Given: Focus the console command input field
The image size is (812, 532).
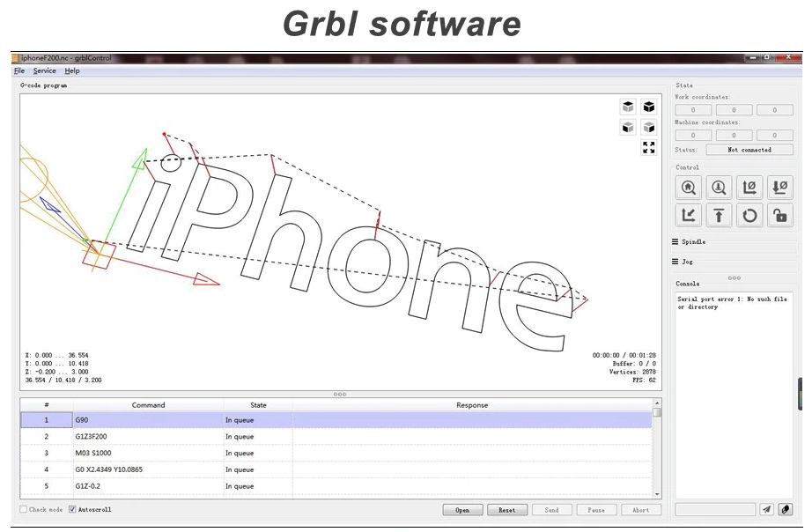Looking at the screenshot, I should (715, 510).
